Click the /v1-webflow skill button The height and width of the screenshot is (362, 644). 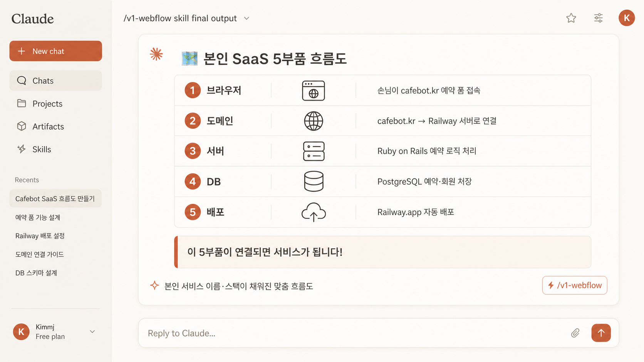pyautogui.click(x=575, y=285)
